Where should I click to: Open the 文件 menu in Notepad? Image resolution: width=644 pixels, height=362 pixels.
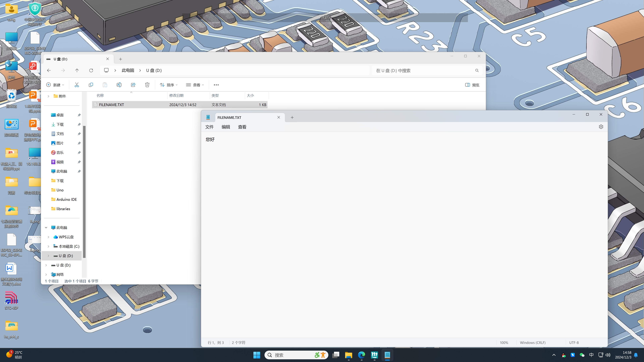[x=209, y=127]
